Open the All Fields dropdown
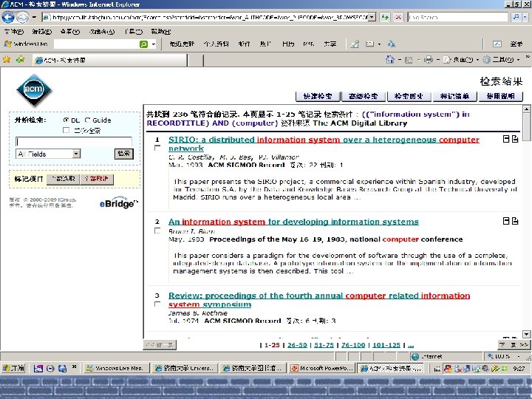 pos(76,154)
